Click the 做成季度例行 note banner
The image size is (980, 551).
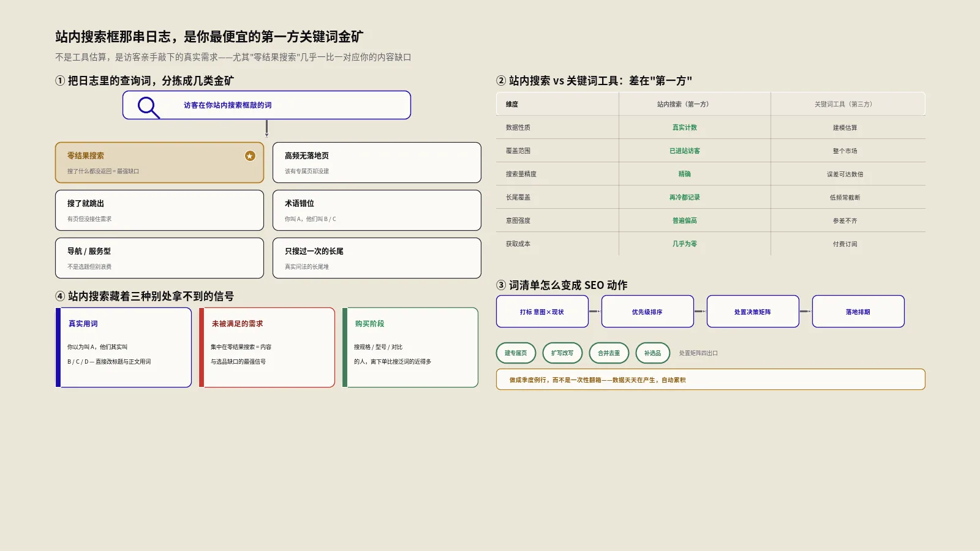710,380
